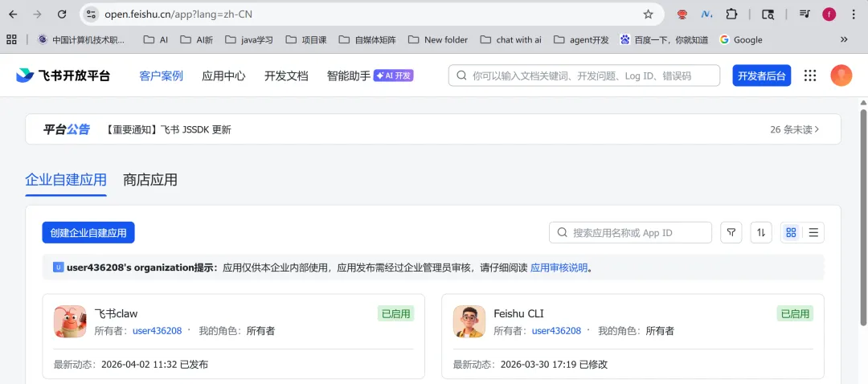Open the 飞书claw app title
The height and width of the screenshot is (384, 868).
(117, 314)
